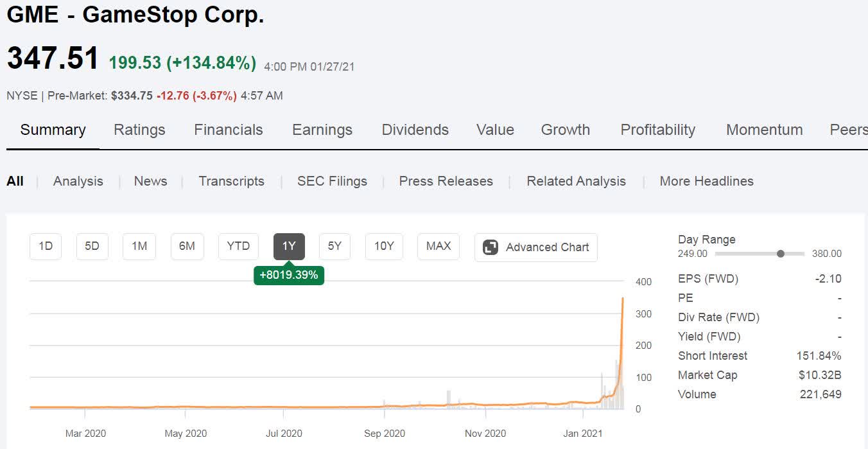Select the 5Y chart range
This screenshot has width=868, height=449.
pyautogui.click(x=334, y=247)
